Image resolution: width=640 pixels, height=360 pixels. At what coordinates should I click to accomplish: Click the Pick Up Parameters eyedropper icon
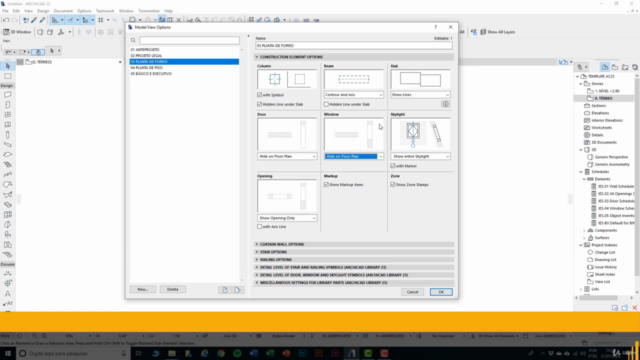pyautogui.click(x=34, y=20)
